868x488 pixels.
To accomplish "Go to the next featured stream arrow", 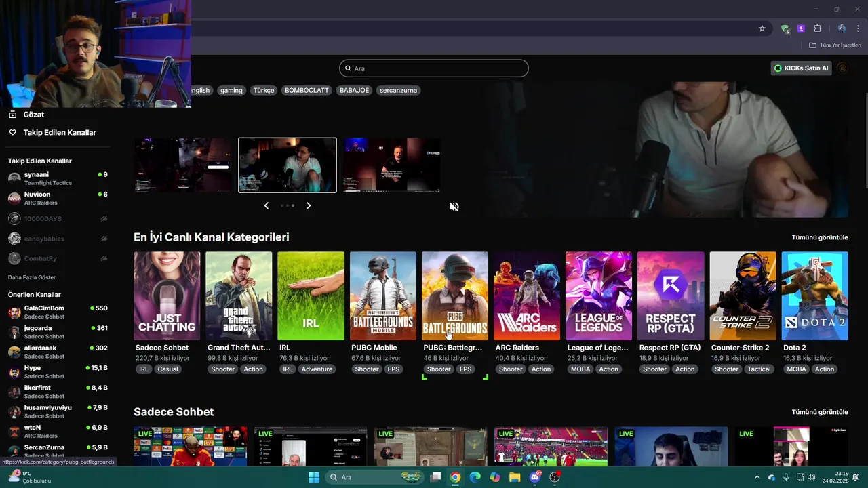I will 309,205.
